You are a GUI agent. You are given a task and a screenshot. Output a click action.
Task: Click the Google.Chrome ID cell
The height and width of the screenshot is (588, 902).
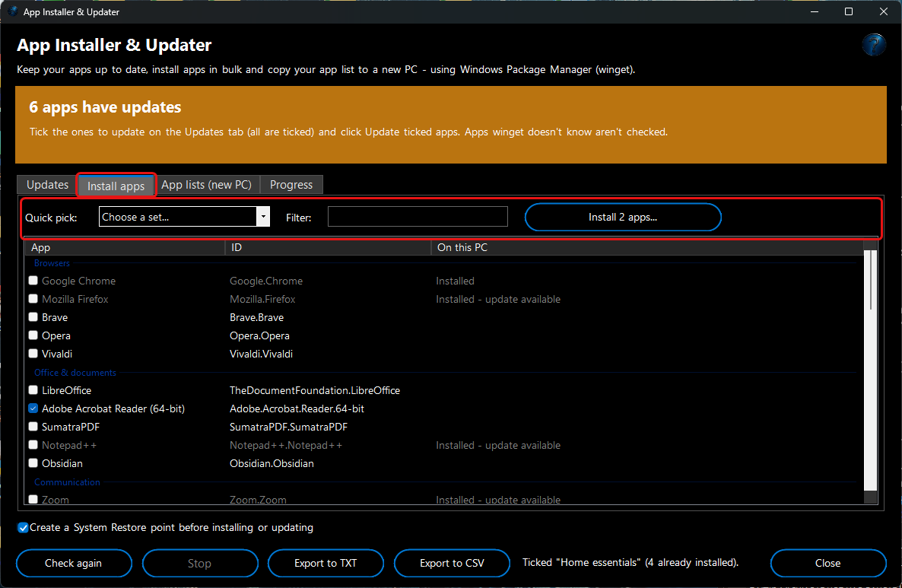point(265,281)
